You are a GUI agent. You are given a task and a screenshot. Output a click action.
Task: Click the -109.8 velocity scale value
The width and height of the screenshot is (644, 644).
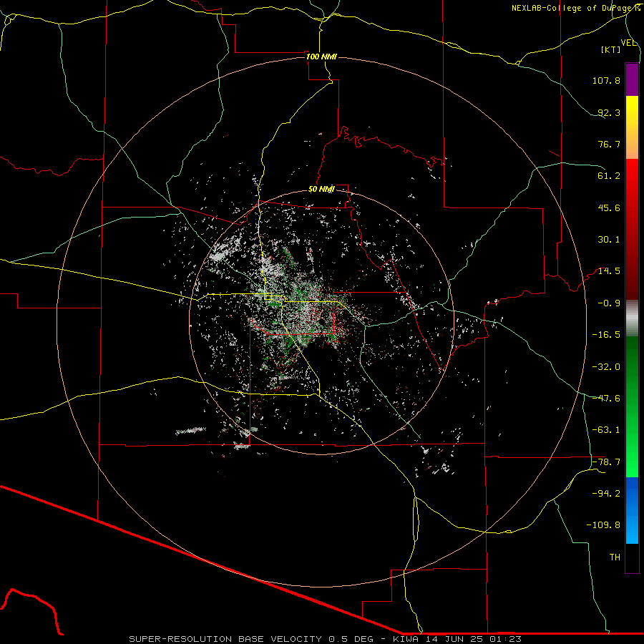click(x=603, y=525)
